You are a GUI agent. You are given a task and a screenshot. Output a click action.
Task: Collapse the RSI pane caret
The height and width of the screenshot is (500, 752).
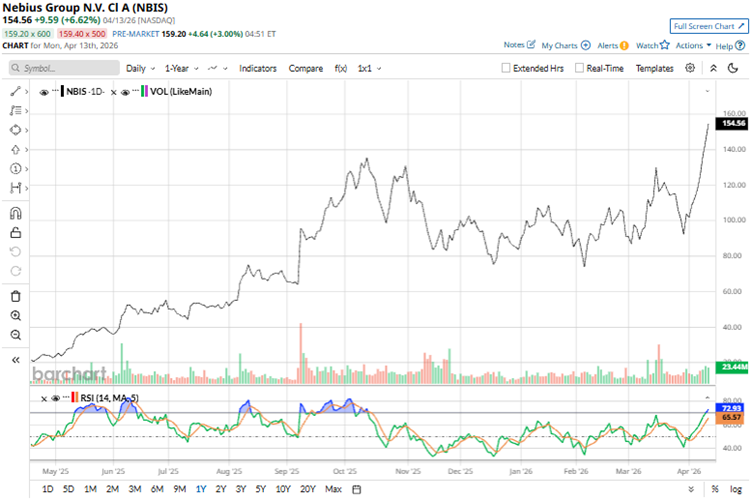pyautogui.click(x=707, y=397)
